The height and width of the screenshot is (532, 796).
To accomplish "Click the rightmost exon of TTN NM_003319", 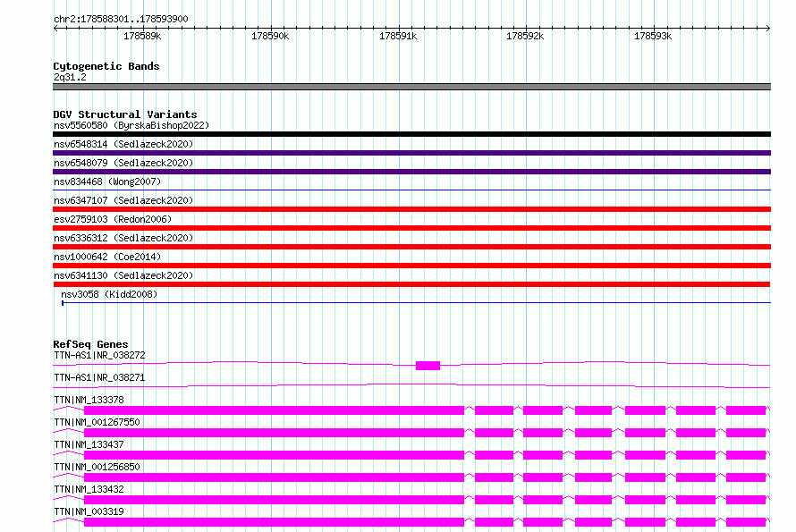I will [x=746, y=522].
